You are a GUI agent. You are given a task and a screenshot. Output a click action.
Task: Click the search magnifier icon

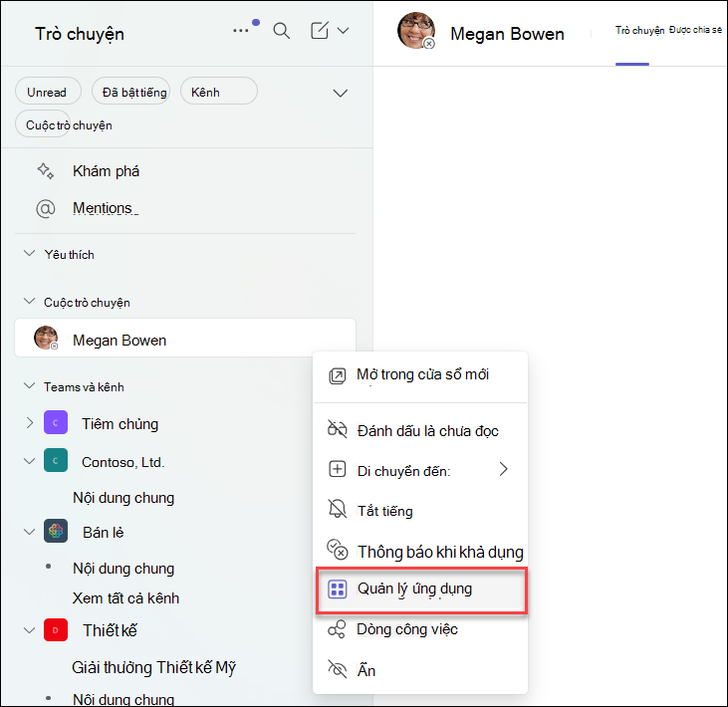coord(282,31)
